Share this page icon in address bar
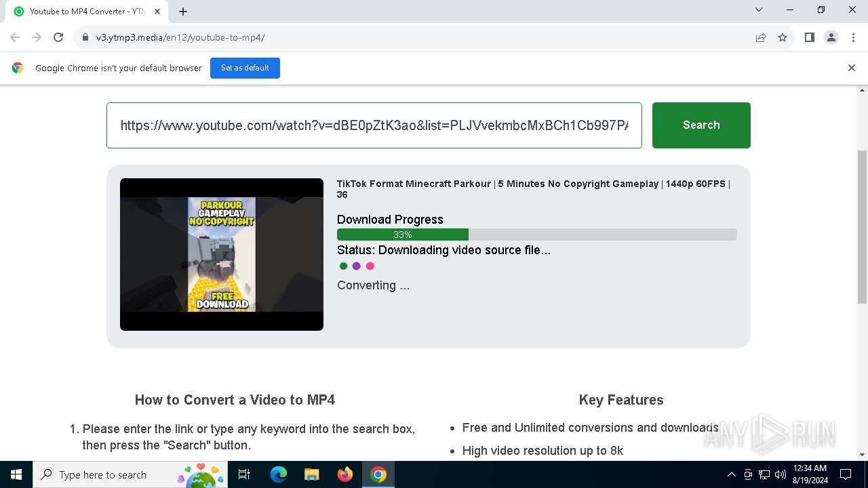This screenshot has width=868, height=488. click(x=761, y=37)
